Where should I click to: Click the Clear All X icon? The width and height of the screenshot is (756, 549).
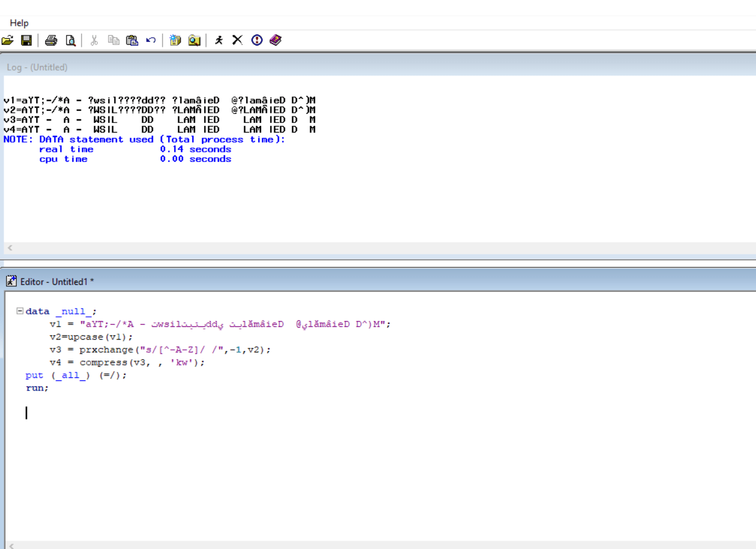click(238, 40)
